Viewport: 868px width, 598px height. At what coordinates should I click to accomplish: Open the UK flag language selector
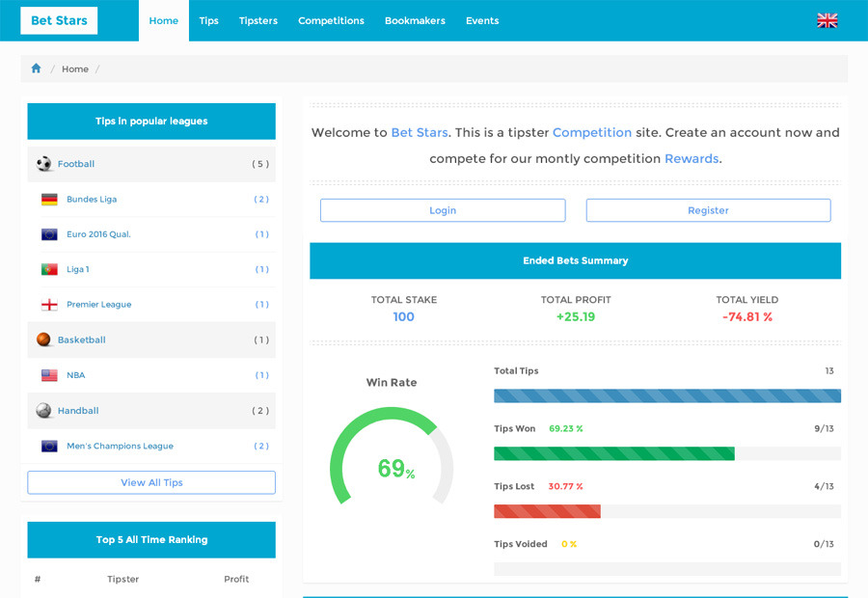point(827,20)
